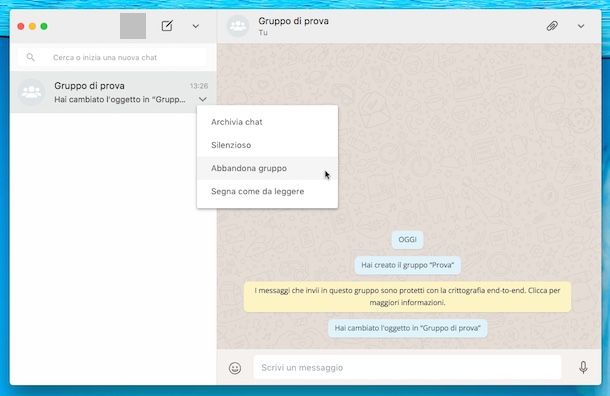Screen dimensions: 610x396
Task: Open the Gruppo di prova chat row
Action: (x=113, y=92)
